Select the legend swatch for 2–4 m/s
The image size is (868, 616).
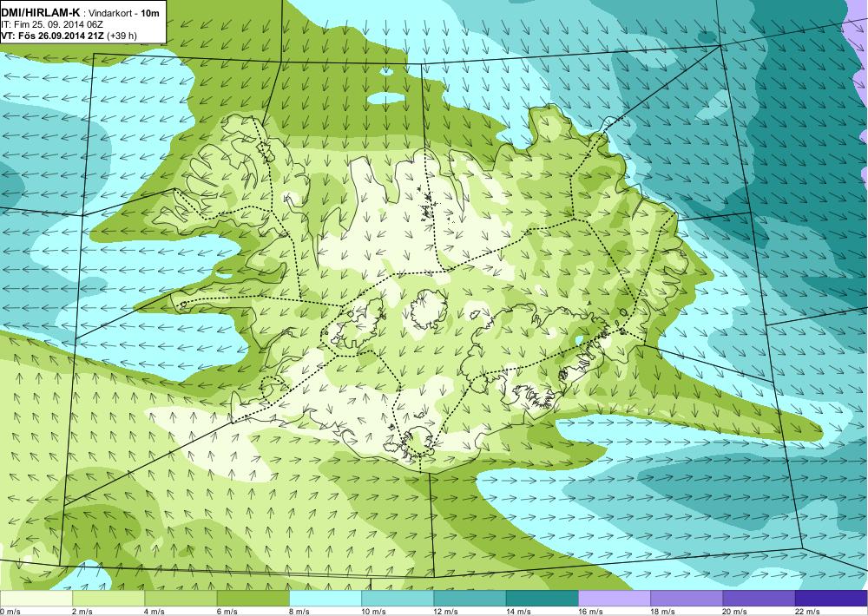point(108,599)
